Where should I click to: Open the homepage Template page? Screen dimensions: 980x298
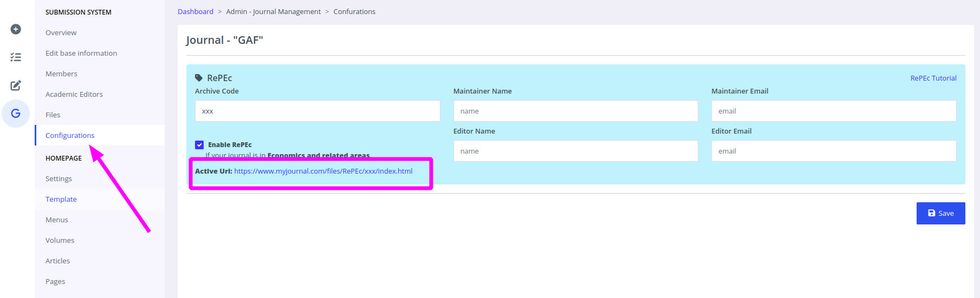coord(61,200)
